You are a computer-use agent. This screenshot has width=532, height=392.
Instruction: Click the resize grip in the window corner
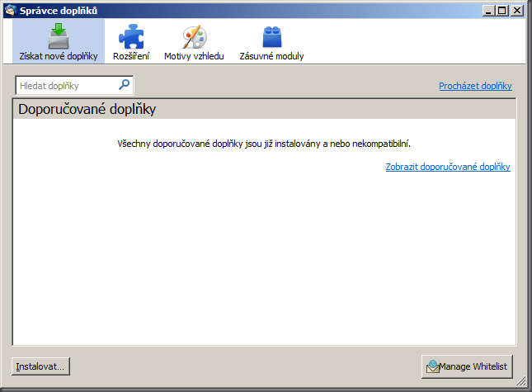click(520, 381)
